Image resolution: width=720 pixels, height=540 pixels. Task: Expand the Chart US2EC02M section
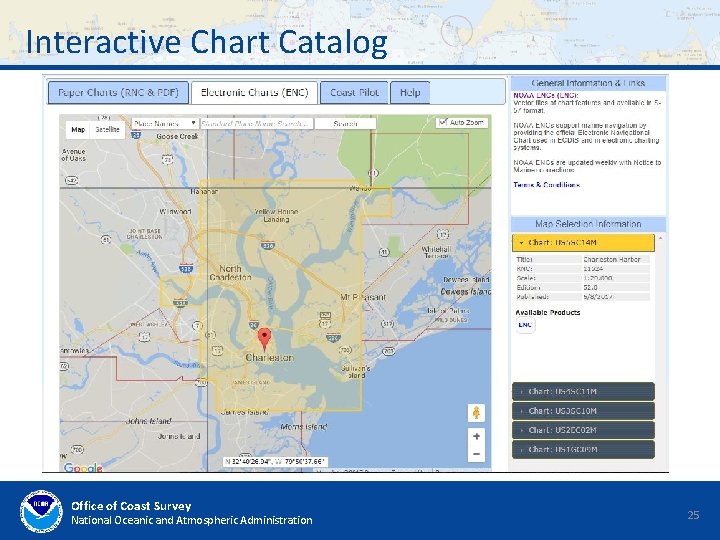583,430
